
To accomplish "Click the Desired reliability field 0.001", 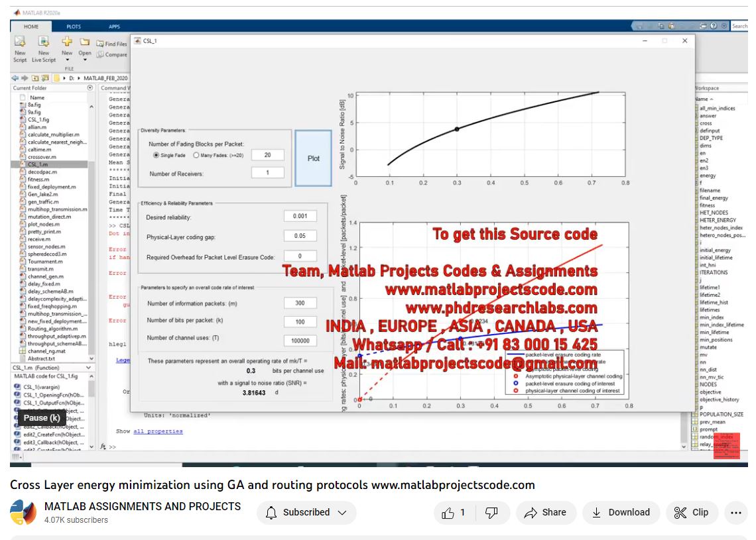I will [x=300, y=216].
